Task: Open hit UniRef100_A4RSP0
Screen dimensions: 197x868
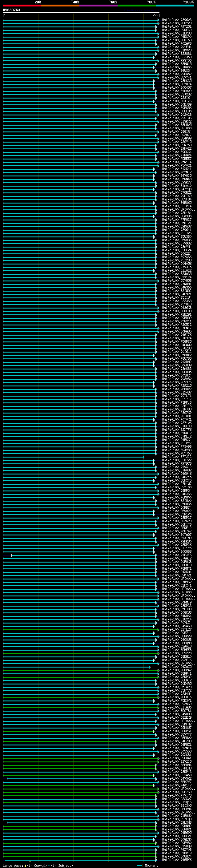Action: click(x=177, y=37)
